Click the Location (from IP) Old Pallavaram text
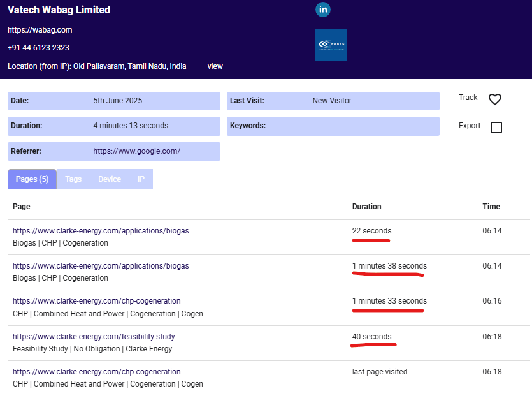Screen dimensions: 532x398 [x=97, y=66]
